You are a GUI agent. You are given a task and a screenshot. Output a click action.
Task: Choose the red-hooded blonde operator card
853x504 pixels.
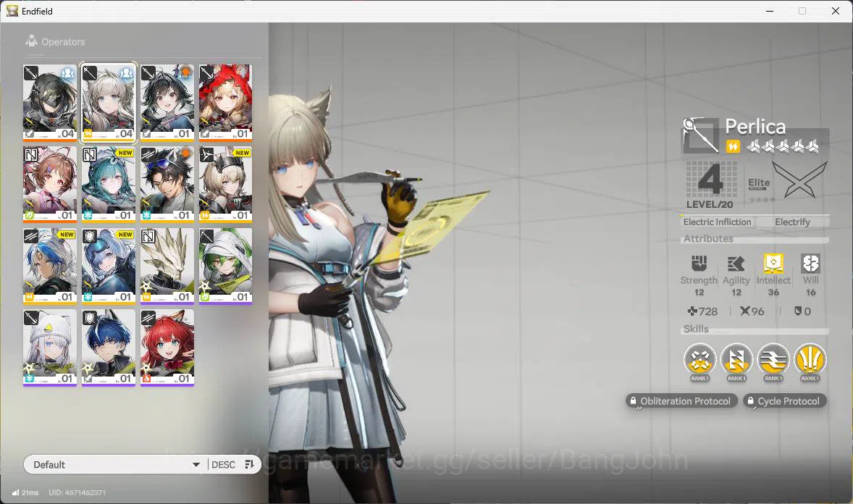click(x=225, y=102)
